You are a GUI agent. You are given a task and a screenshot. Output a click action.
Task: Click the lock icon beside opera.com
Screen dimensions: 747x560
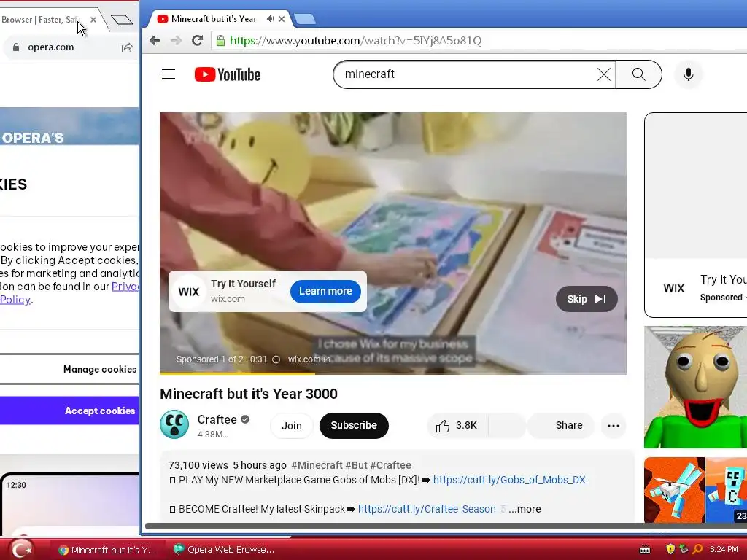pyautogui.click(x=16, y=47)
